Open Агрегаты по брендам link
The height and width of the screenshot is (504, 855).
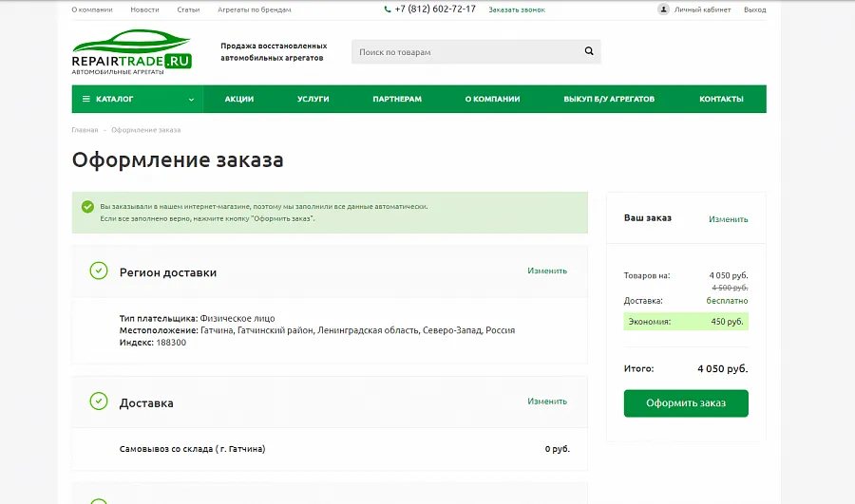point(254,9)
